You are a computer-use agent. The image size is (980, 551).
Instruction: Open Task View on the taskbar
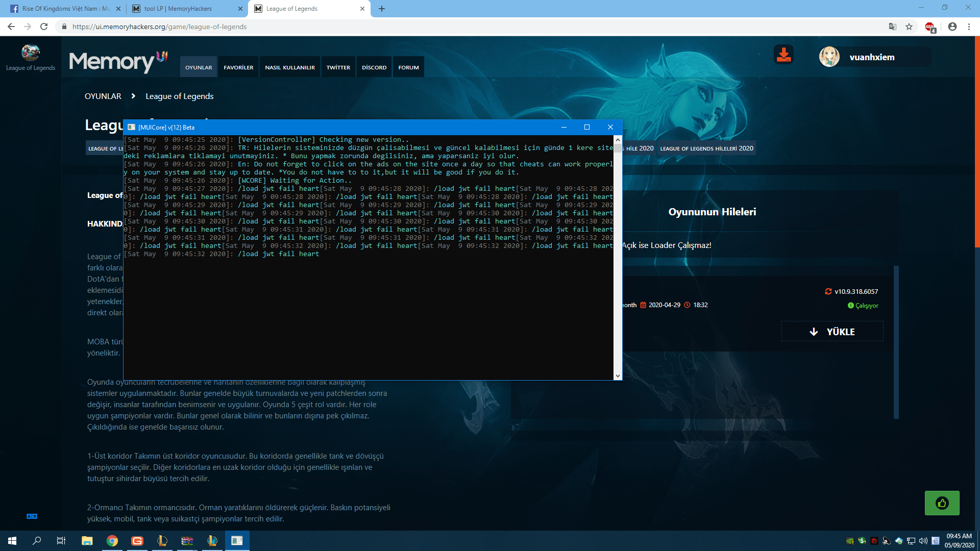61,541
